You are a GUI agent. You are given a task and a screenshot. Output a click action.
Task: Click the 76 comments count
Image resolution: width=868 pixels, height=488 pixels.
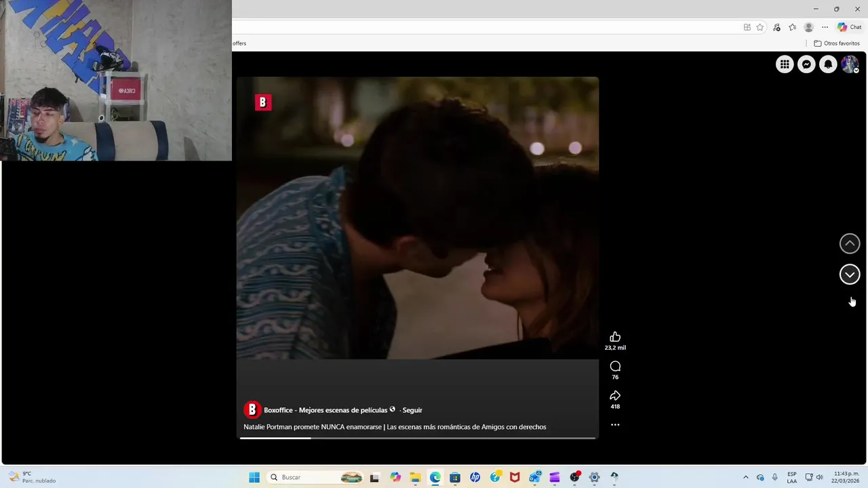(615, 378)
